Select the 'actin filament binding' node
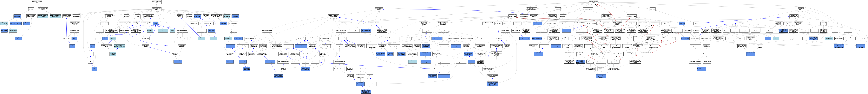Screen dimensions: 868x94 click(x=19, y=38)
